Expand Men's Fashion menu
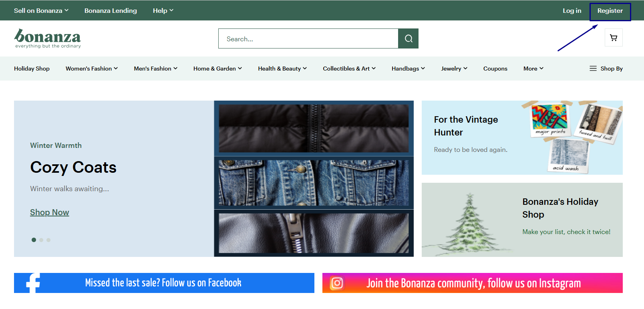The width and height of the screenshot is (644, 309). pyautogui.click(x=155, y=69)
